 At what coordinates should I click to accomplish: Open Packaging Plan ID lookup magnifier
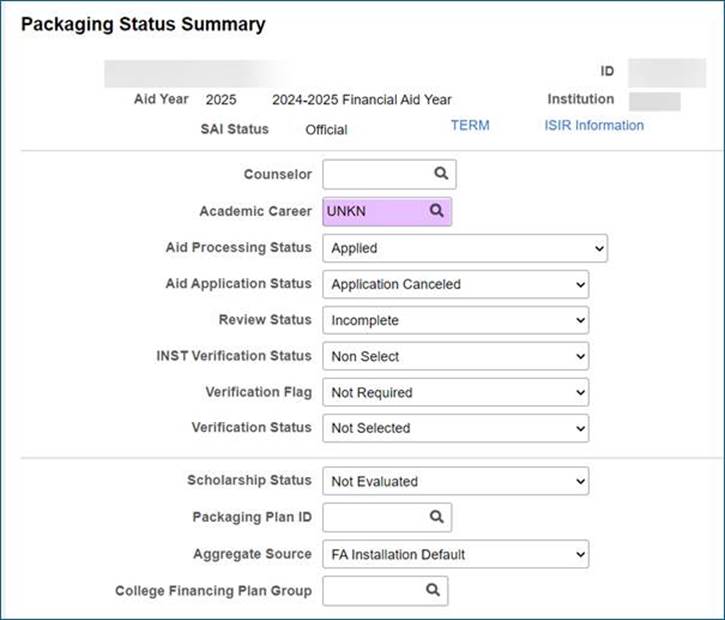click(436, 517)
